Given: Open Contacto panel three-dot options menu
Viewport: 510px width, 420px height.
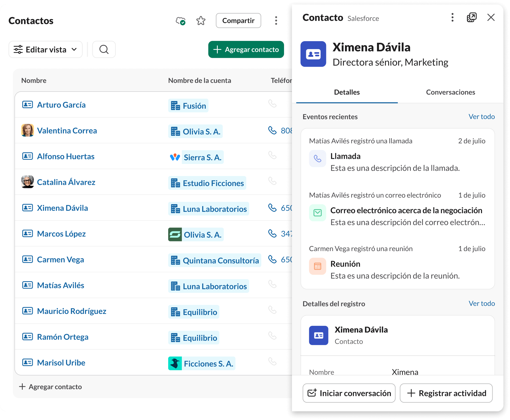Looking at the screenshot, I should coord(452,17).
